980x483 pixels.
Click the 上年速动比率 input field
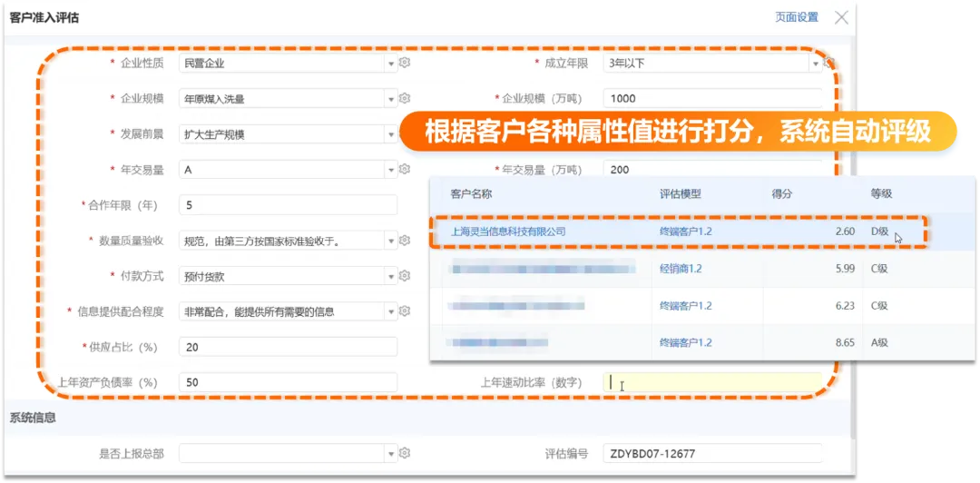click(x=712, y=382)
